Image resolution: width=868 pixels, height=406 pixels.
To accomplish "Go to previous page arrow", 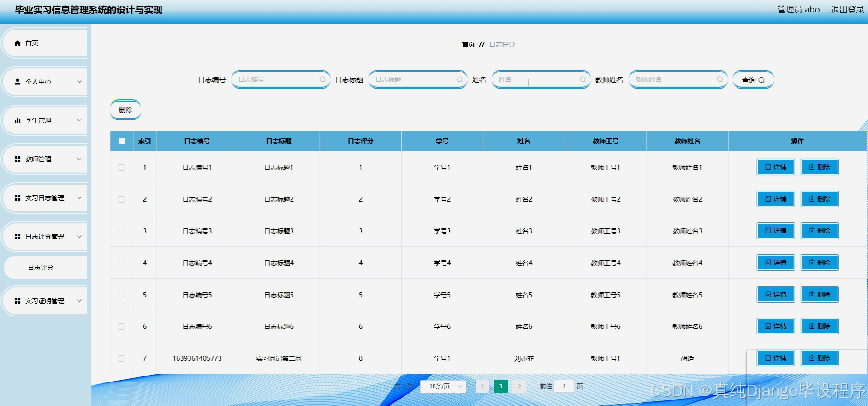I will click(x=482, y=386).
